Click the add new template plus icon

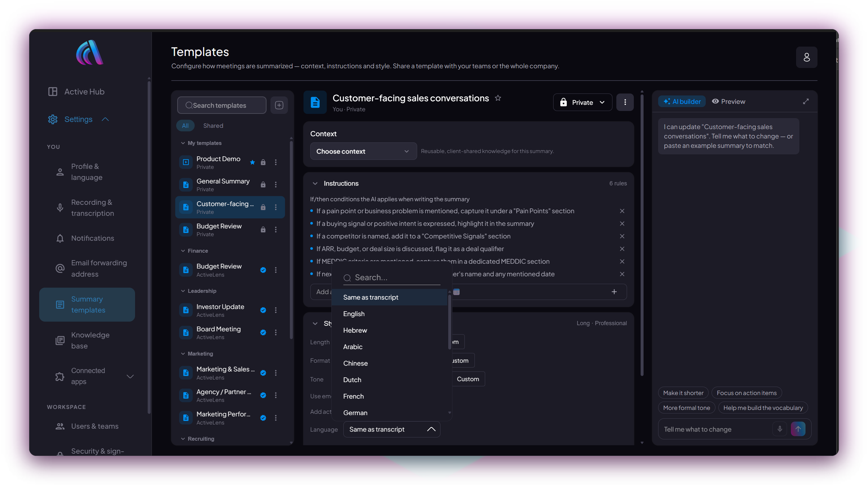point(279,105)
